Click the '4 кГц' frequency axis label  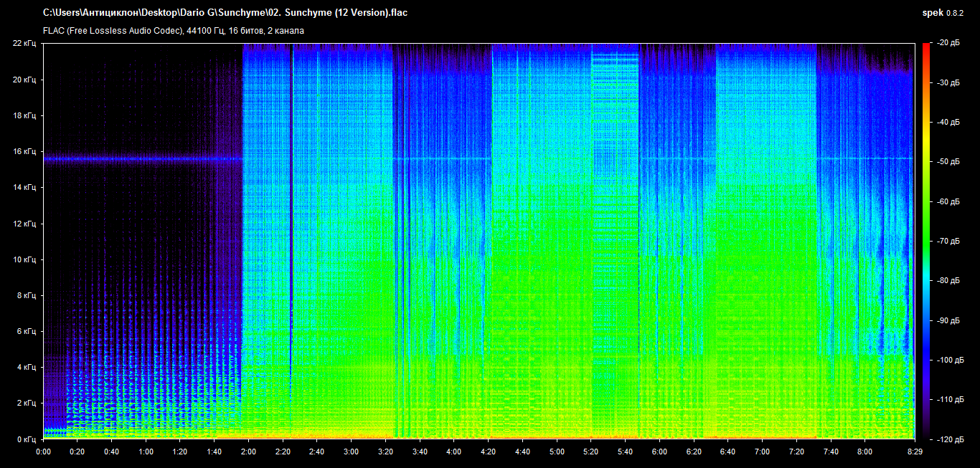pos(27,367)
